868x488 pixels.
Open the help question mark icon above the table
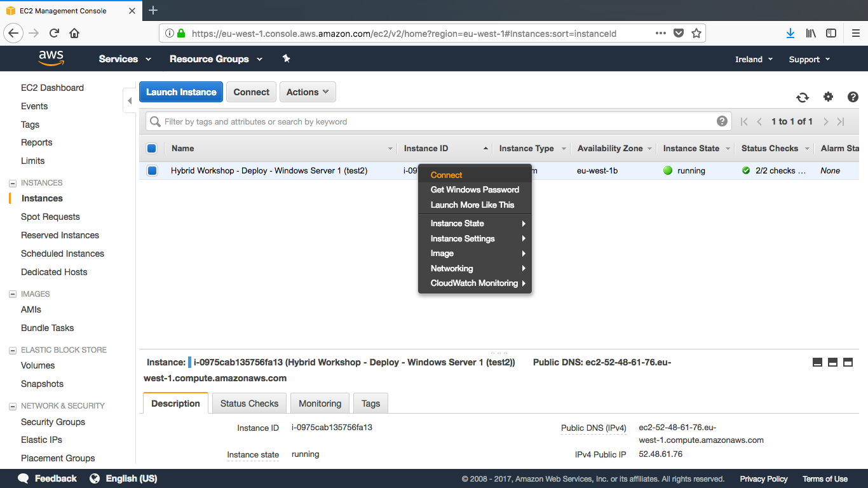click(853, 97)
